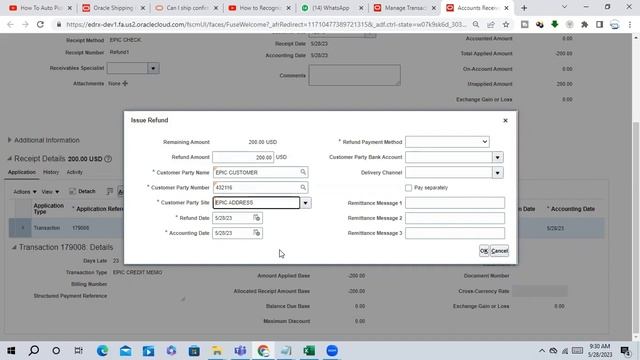Switch to the Application tab
This screenshot has height=360, width=640.
pos(22,172)
